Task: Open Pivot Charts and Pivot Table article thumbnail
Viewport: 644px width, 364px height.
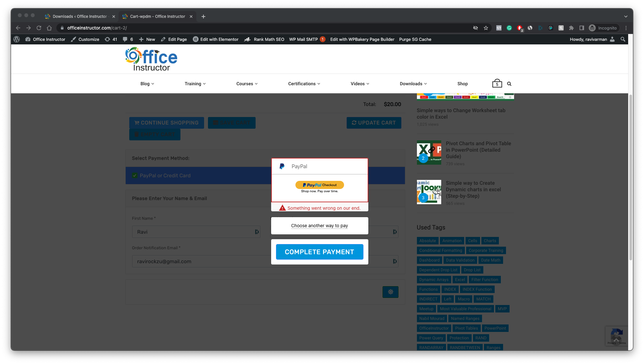Action: [429, 152]
